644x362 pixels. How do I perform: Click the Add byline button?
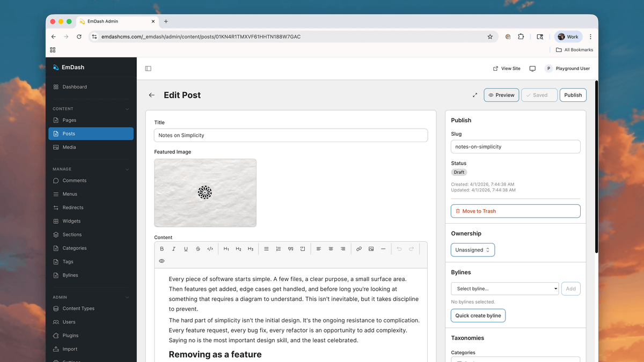coord(571,289)
